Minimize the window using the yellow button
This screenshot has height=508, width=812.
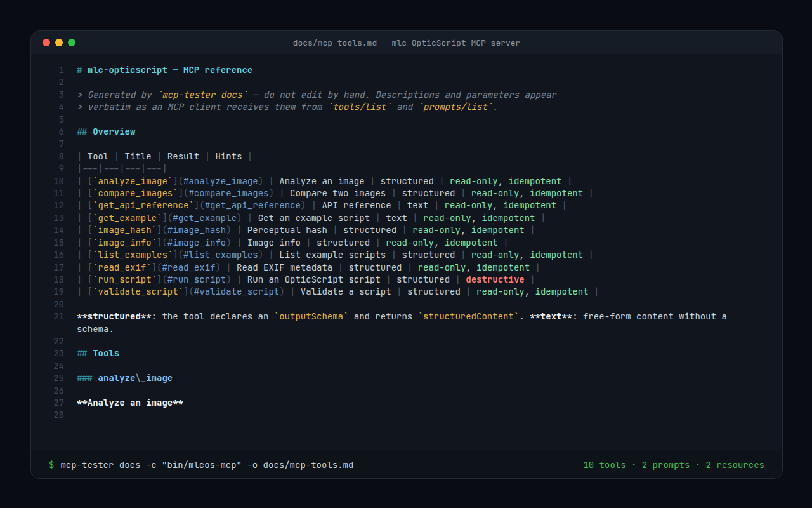pos(59,43)
